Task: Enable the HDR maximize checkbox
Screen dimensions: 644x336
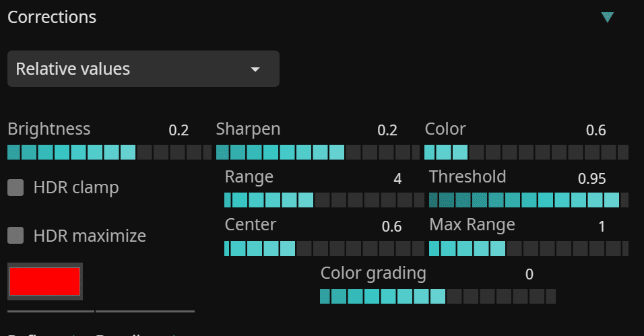Action: click(x=15, y=236)
